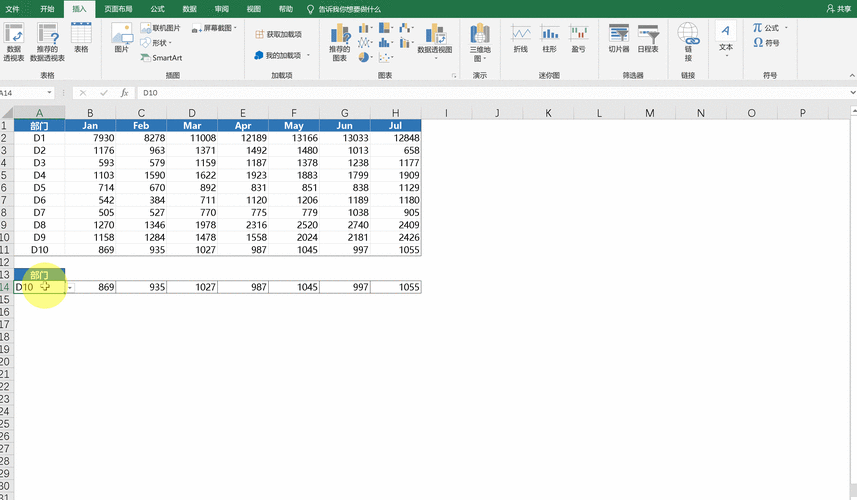Click cell A9 containing D8
Image resolution: width=857 pixels, height=500 pixels.
click(39, 225)
